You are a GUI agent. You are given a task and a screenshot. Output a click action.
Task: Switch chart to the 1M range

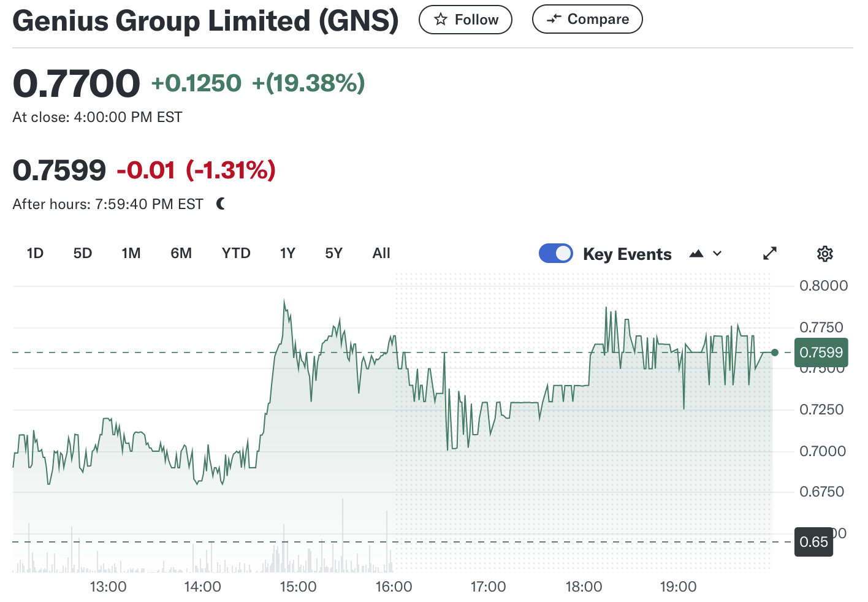[131, 253]
